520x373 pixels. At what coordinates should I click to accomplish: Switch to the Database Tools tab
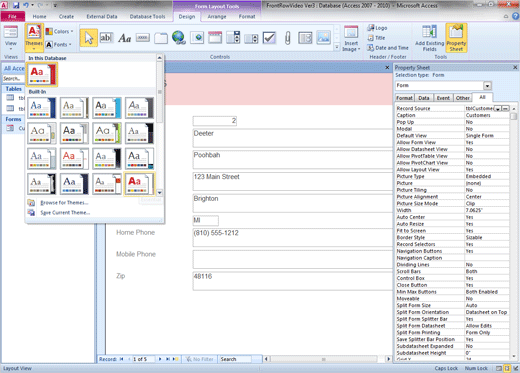147,16
